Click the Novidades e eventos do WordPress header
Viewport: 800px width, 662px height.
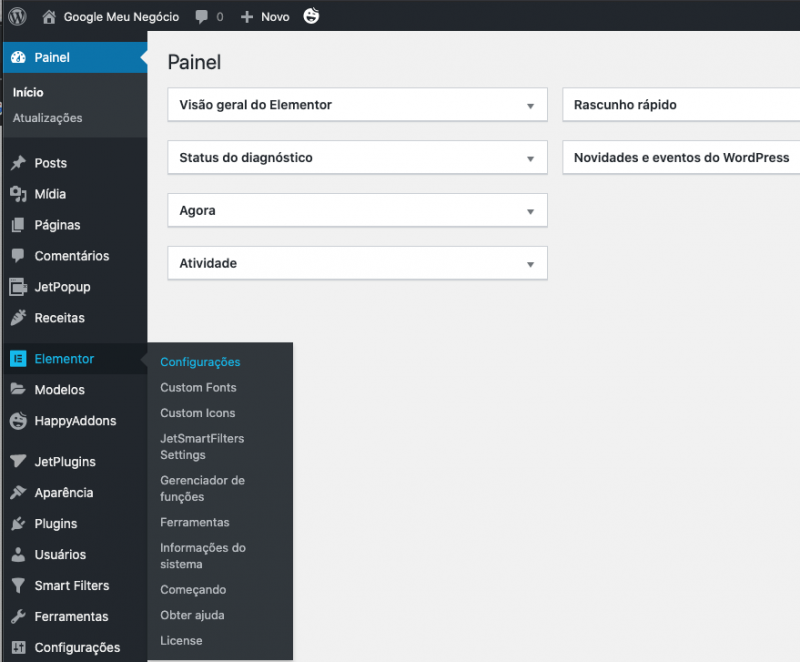pos(681,158)
